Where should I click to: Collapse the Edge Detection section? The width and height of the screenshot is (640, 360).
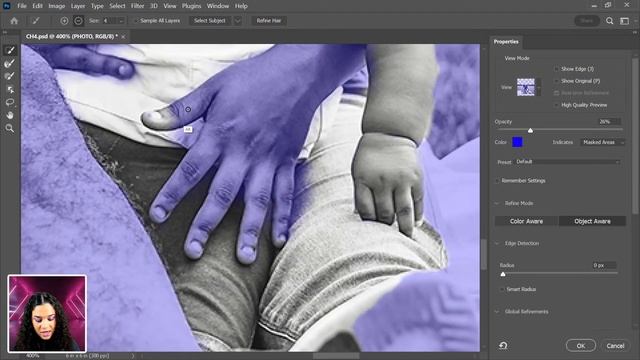coord(497,243)
